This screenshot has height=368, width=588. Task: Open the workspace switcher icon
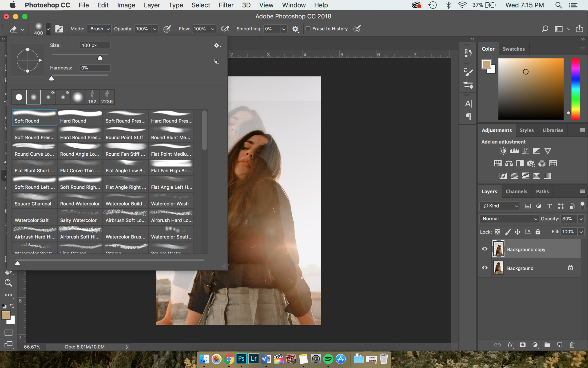(x=559, y=29)
